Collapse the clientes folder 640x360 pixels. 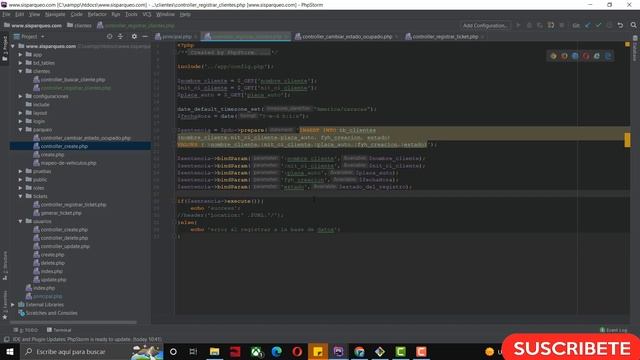(x=20, y=71)
